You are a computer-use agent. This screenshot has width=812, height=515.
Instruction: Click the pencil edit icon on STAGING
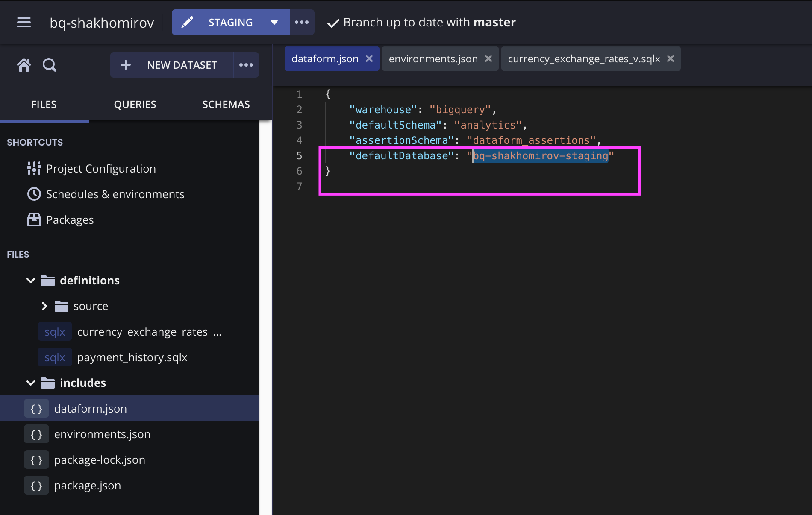(187, 22)
